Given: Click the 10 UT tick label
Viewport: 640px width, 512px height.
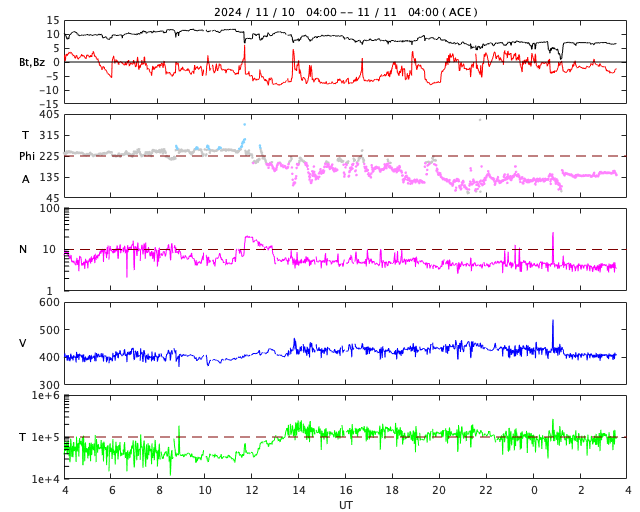Looking at the screenshot, I should (205, 490).
